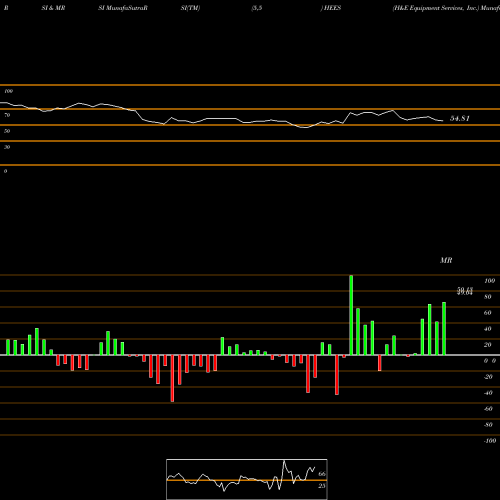Click the -80 label on MR axis
500x500 pixels.
488,425
